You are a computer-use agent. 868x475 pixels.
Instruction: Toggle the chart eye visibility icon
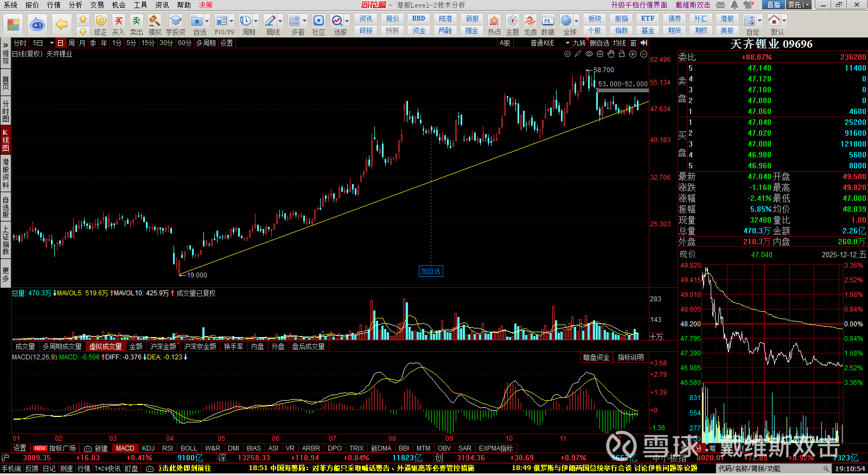coord(589,54)
